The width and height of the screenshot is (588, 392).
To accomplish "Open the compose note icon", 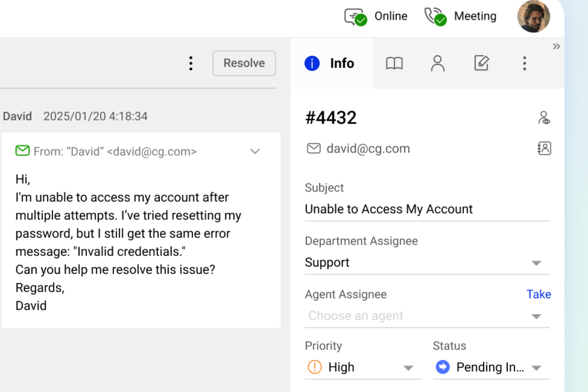I will 482,63.
